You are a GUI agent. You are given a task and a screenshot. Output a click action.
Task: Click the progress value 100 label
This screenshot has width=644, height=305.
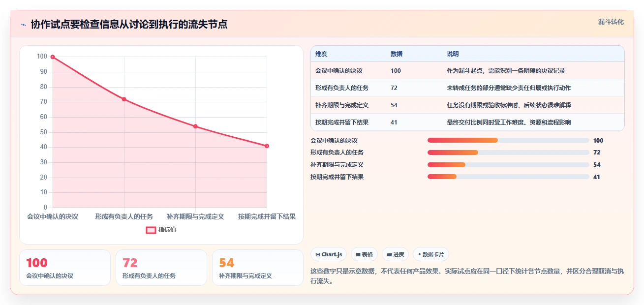(598, 141)
